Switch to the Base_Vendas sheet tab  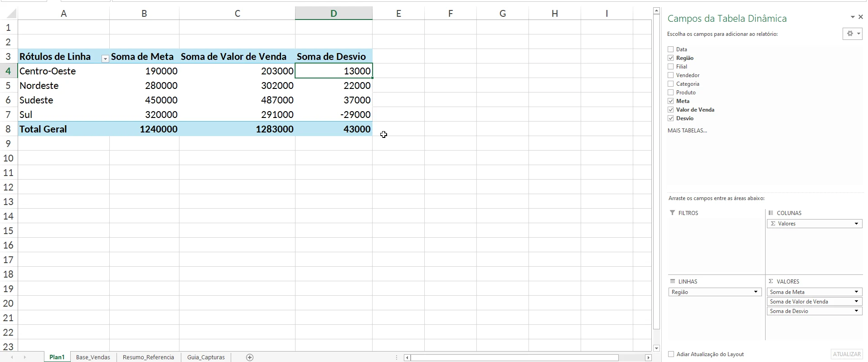93,357
